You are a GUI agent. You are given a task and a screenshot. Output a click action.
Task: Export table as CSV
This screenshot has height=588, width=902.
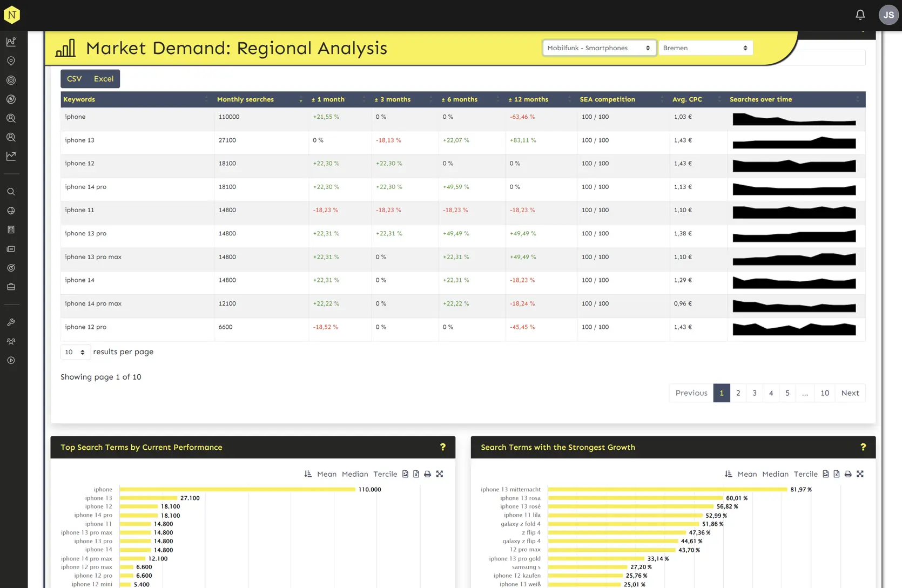(75, 79)
